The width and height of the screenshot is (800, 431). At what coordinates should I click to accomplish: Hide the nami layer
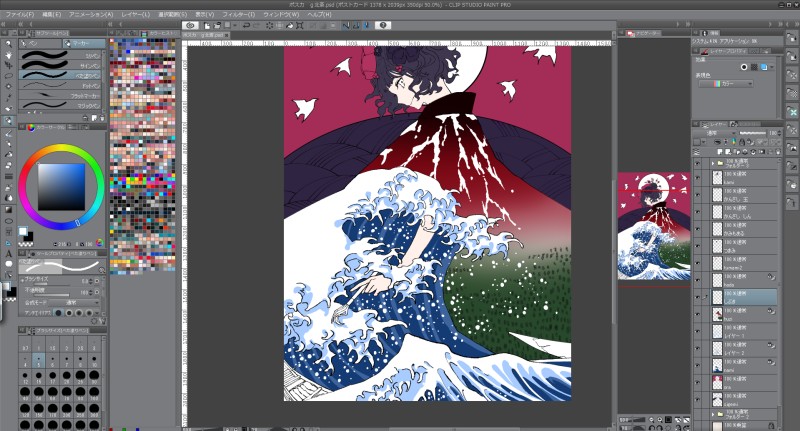click(x=697, y=365)
